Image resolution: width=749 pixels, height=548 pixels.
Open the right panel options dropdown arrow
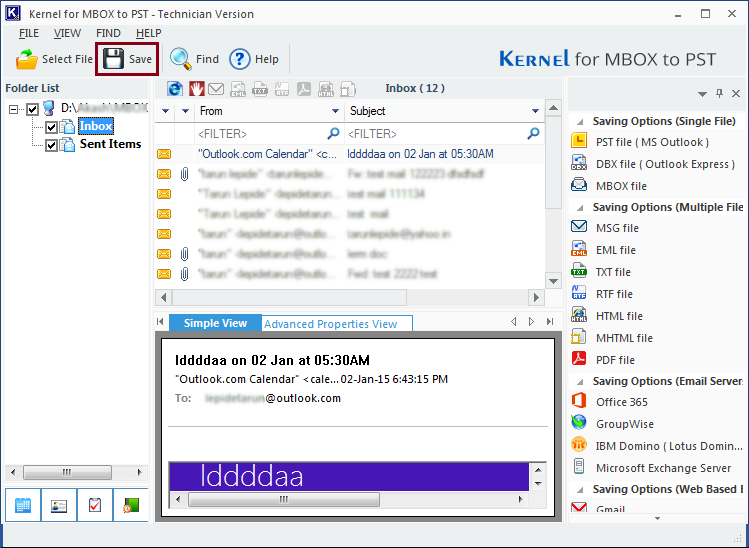tap(702, 94)
